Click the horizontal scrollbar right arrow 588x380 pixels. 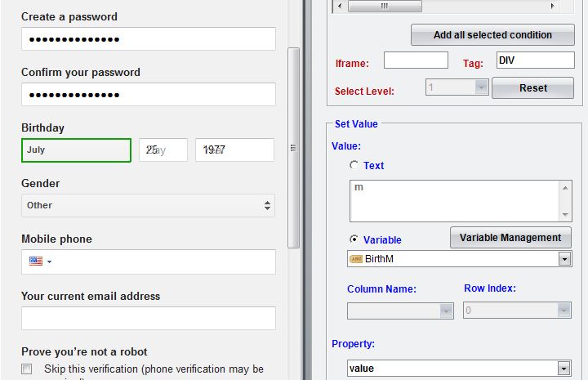pyautogui.click(x=552, y=6)
